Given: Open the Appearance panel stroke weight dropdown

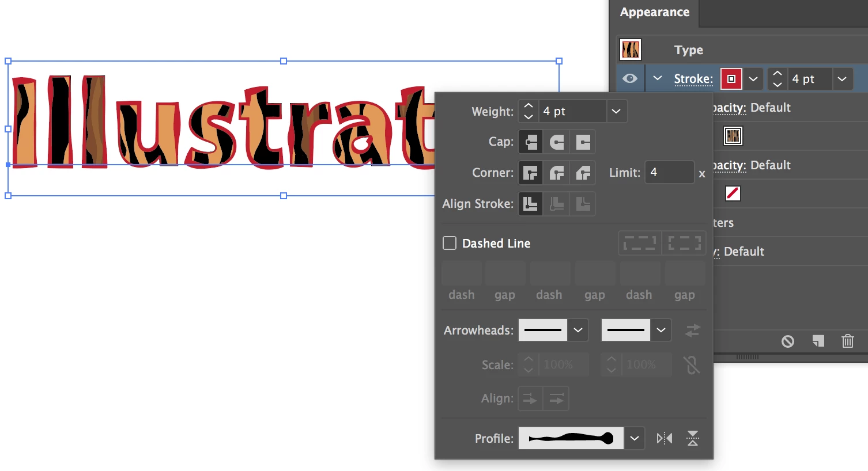Looking at the screenshot, I should [842, 79].
